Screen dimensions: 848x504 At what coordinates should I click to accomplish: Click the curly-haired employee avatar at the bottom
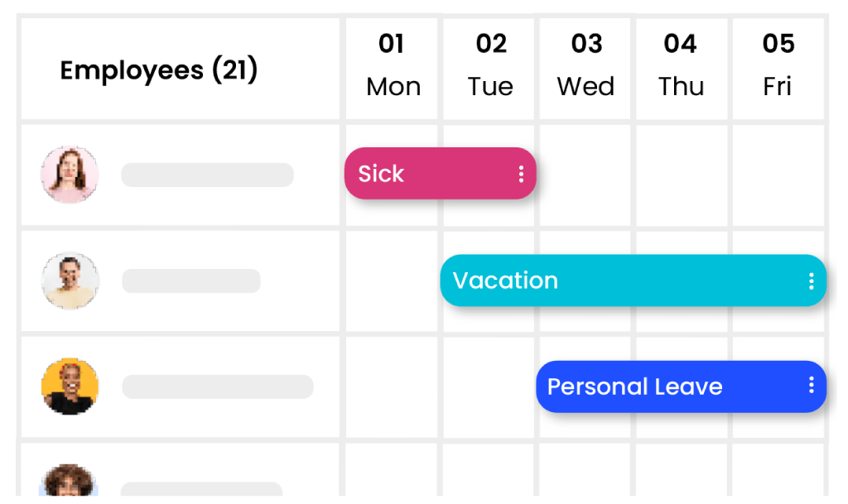[70, 482]
